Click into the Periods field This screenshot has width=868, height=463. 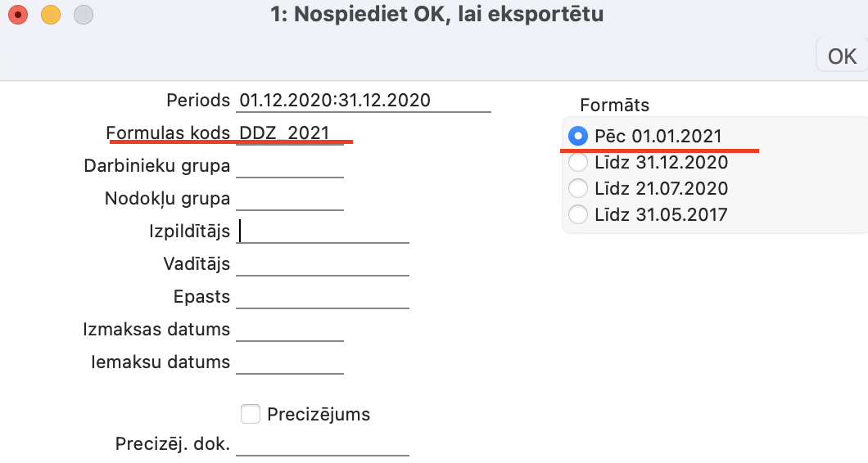click(x=363, y=101)
